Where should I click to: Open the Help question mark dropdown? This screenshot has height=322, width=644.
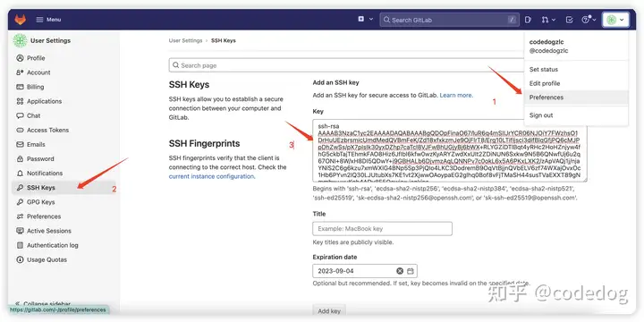(589, 20)
